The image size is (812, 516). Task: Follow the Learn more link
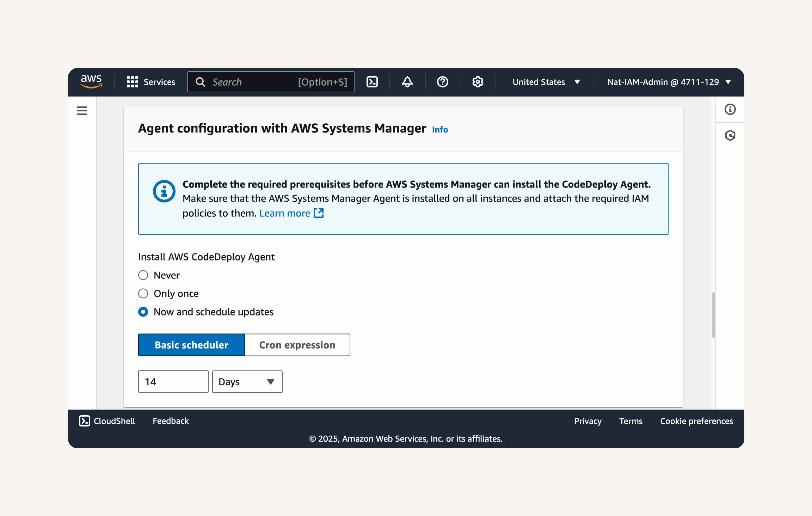[285, 213]
